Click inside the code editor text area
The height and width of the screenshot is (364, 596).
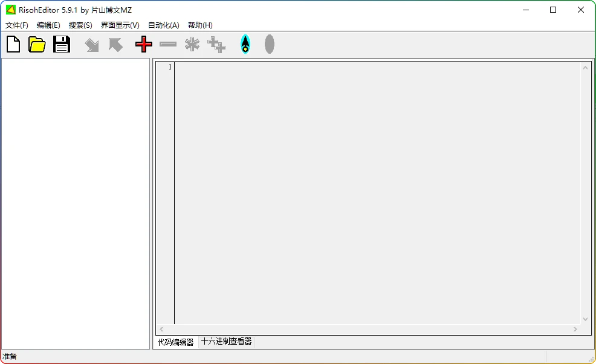point(375,193)
